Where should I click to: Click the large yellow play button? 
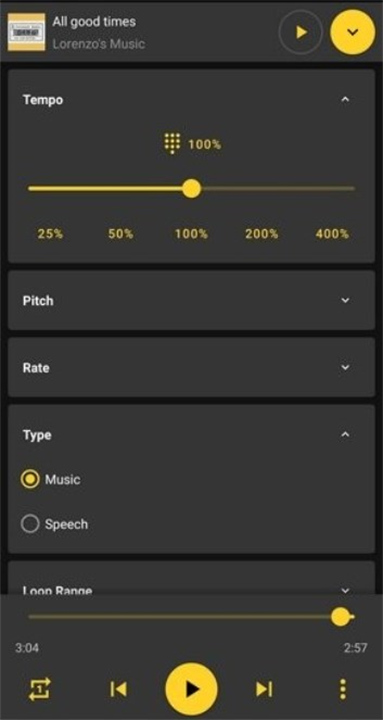point(191,689)
